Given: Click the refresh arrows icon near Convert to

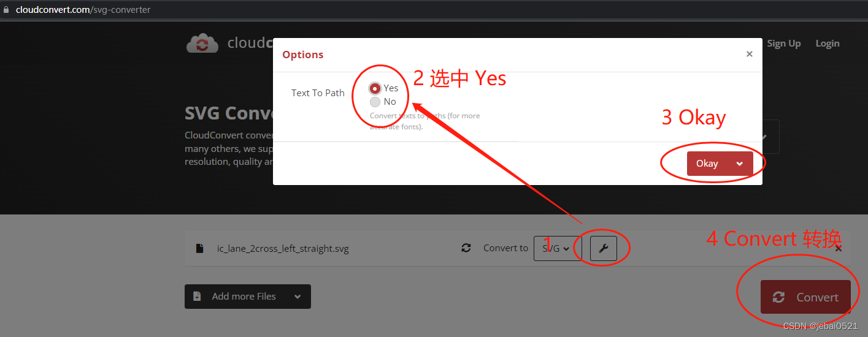Looking at the screenshot, I should tap(466, 248).
